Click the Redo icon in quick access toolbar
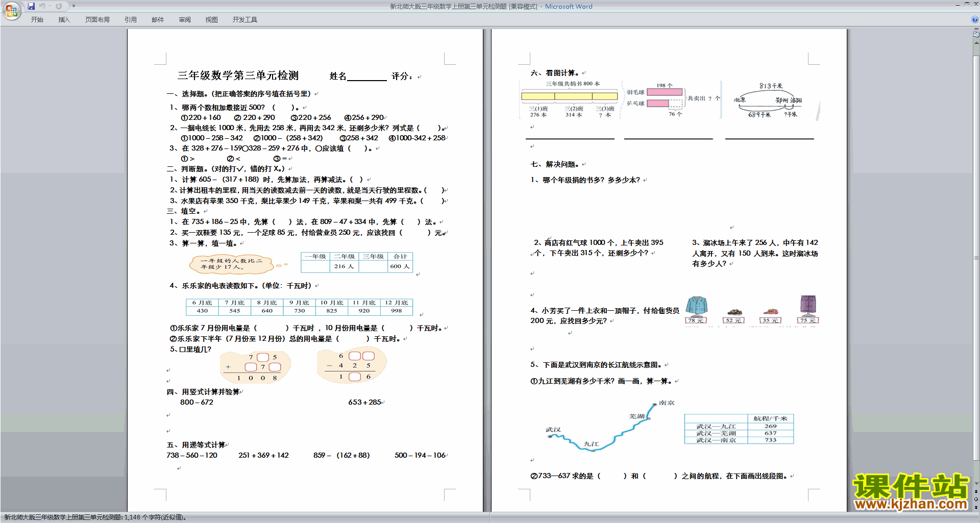Image resolution: width=980 pixels, height=523 pixels. 59,6
